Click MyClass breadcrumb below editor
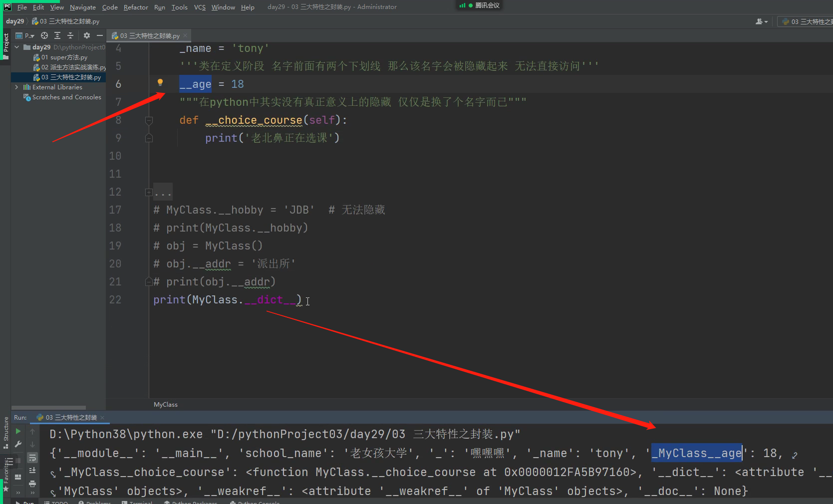Image resolution: width=833 pixels, height=504 pixels. [166, 404]
